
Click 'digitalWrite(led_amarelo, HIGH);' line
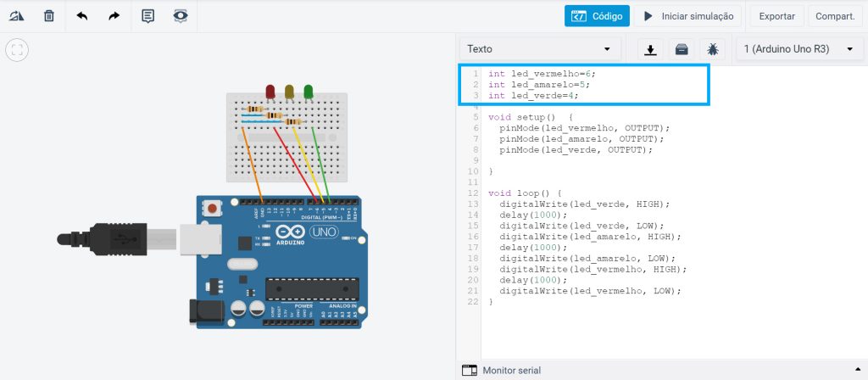pyautogui.click(x=590, y=237)
